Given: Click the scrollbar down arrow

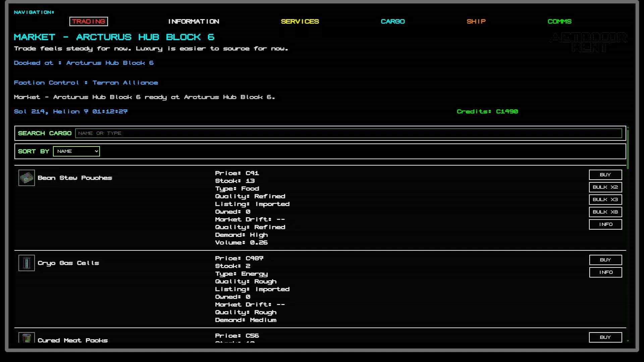Looking at the screenshot, I should point(628,341).
